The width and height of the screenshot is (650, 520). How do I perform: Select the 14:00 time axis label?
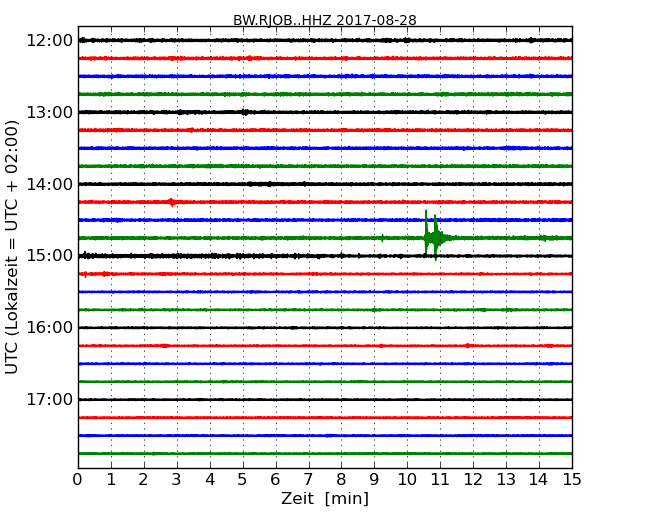(50, 184)
